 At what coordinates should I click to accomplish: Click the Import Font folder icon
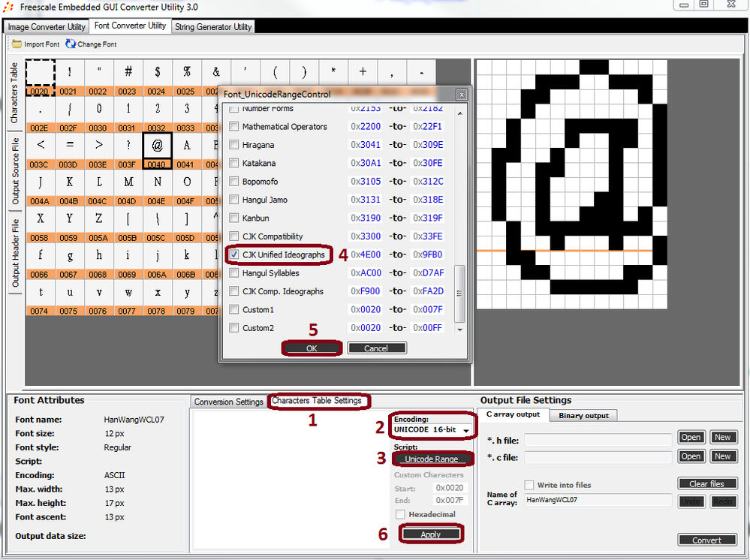(x=17, y=44)
